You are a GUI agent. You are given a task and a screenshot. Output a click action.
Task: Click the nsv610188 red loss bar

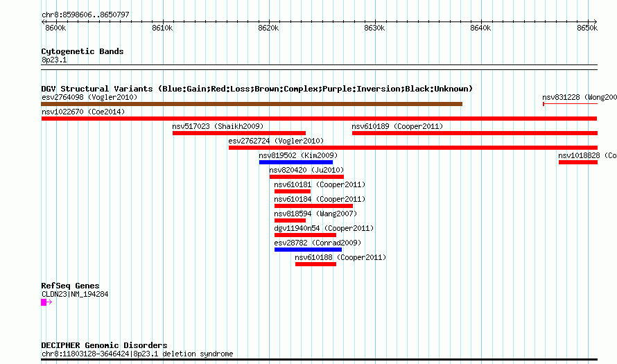(x=315, y=264)
